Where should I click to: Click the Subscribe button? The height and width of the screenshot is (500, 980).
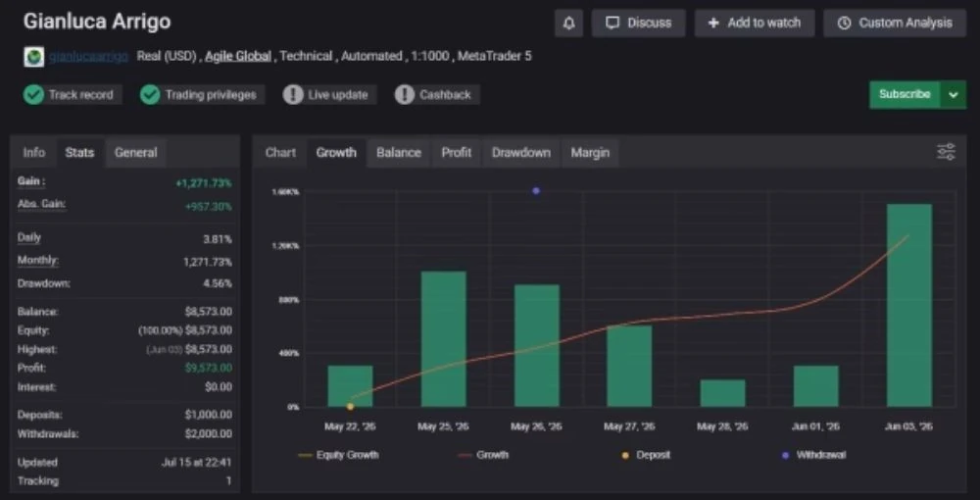(905, 95)
